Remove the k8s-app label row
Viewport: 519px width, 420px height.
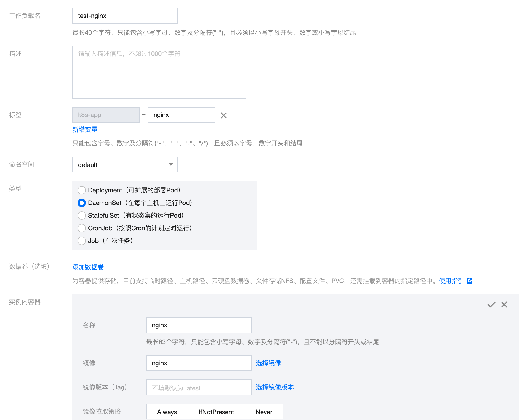click(x=224, y=115)
